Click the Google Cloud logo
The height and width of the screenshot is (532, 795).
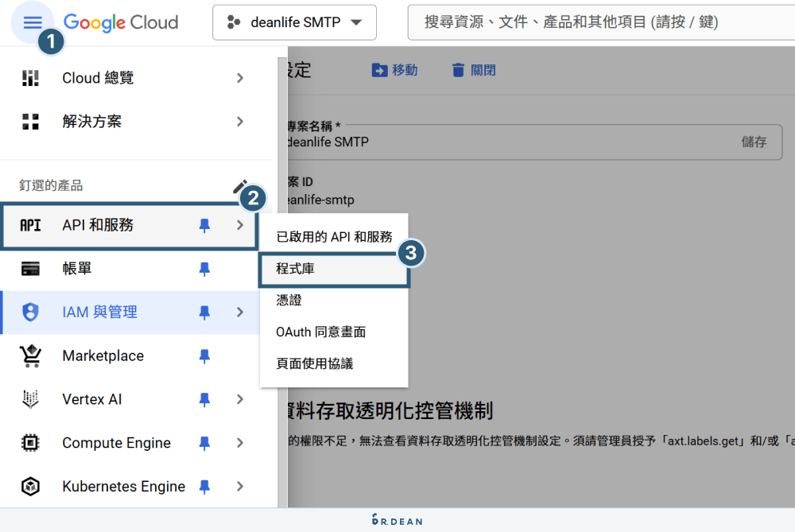[120, 22]
